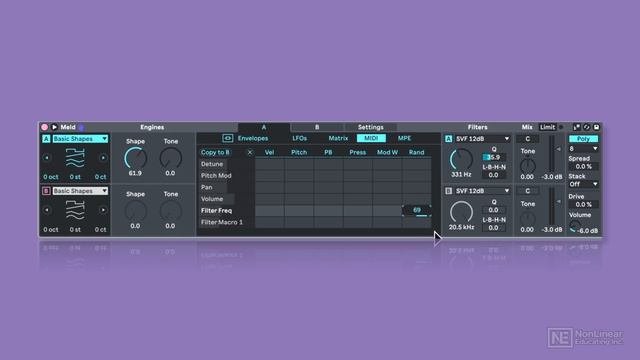Click Mix A Tone knob
640x360 pixels.
(x=528, y=165)
